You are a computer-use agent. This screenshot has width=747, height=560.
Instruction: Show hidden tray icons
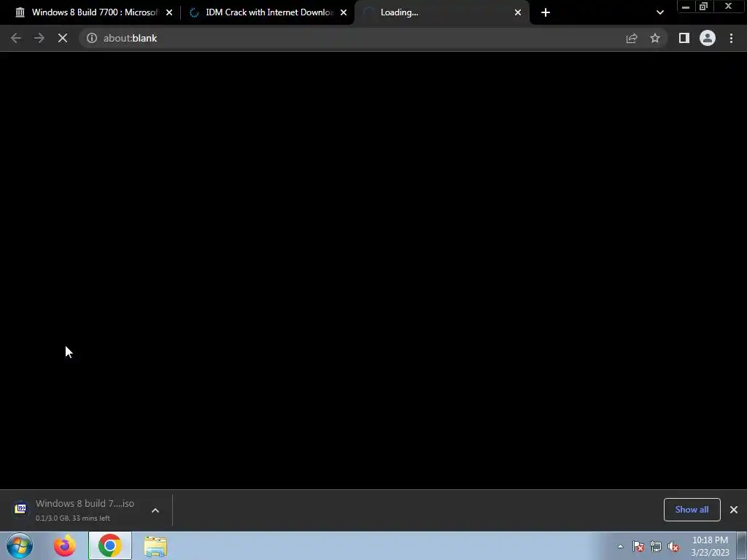point(620,546)
